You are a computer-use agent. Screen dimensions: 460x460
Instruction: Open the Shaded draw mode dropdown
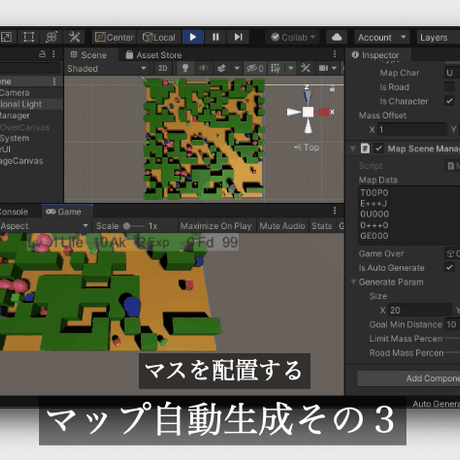coord(107,69)
